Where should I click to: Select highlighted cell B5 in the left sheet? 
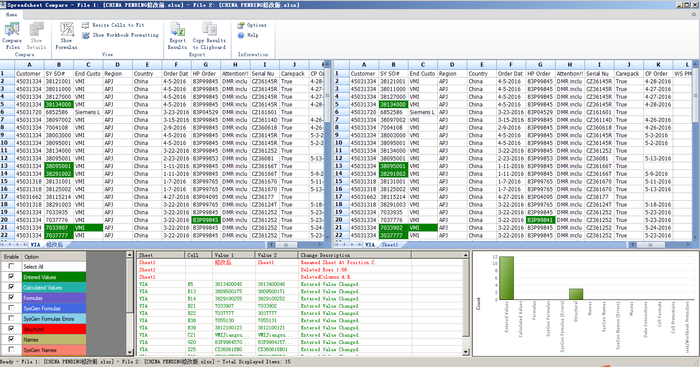(58, 104)
